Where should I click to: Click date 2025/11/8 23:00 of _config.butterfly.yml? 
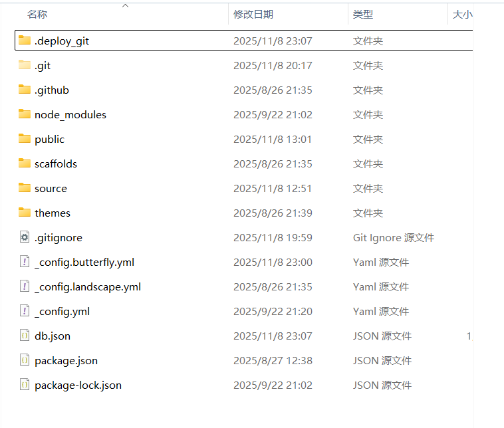[x=273, y=263]
